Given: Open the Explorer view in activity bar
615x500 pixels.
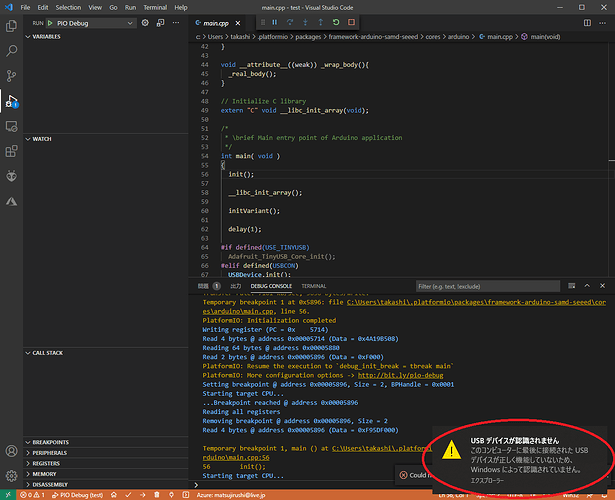Looking at the screenshot, I should pyautogui.click(x=11, y=26).
